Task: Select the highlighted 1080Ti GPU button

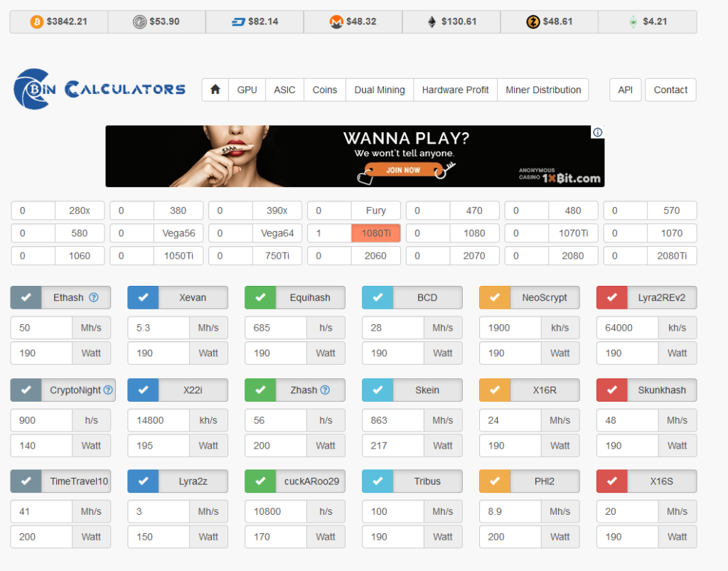Action: 375,233
